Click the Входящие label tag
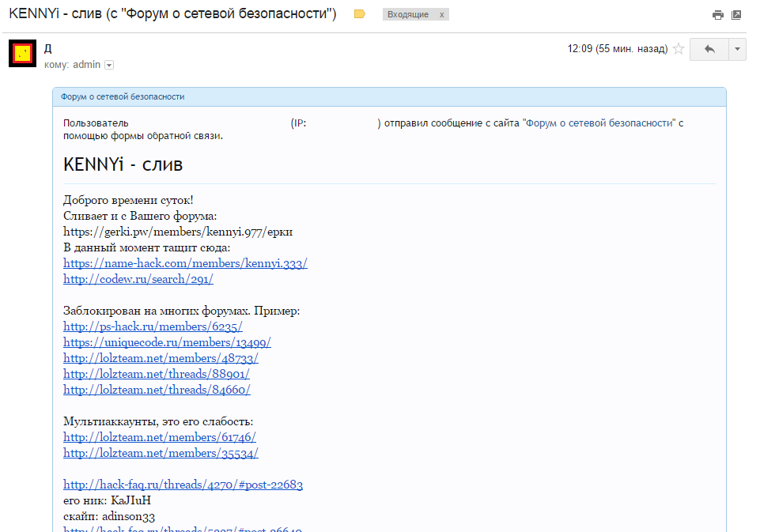760x532 pixels. click(x=408, y=15)
